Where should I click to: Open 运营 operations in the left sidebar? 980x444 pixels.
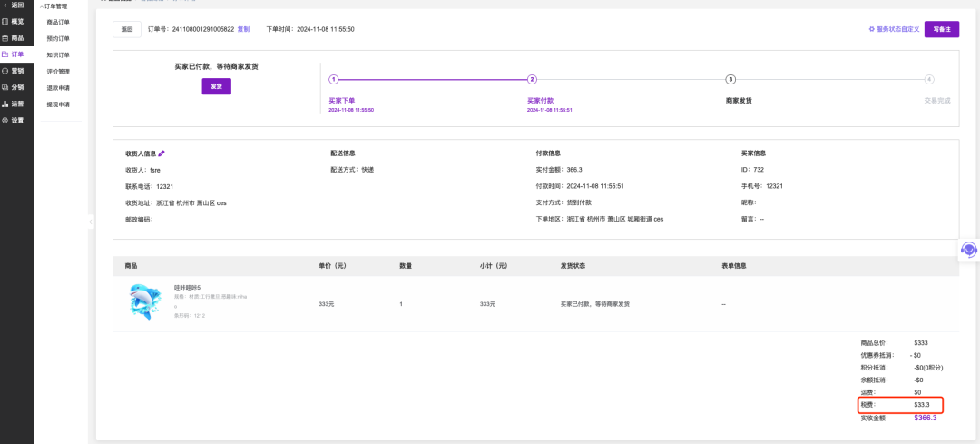pos(17,104)
